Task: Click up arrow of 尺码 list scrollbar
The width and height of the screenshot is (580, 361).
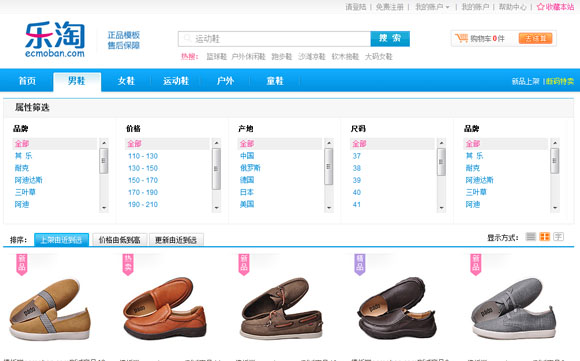Action: (x=441, y=143)
